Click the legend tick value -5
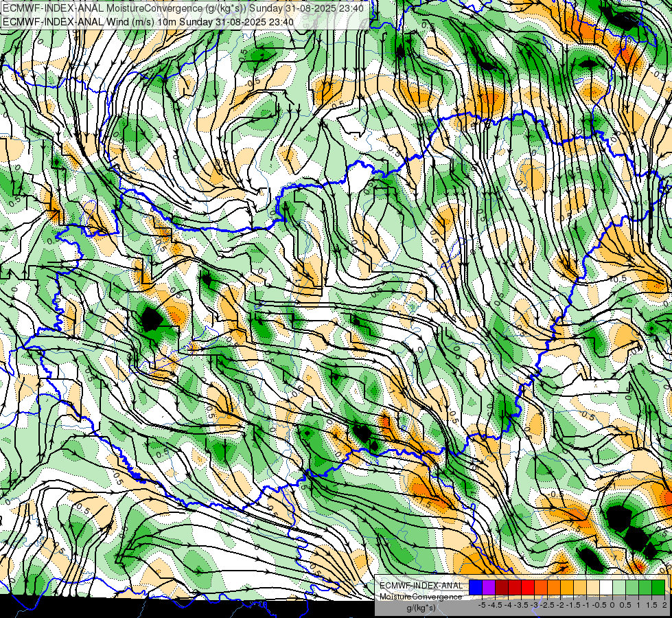 482,605
